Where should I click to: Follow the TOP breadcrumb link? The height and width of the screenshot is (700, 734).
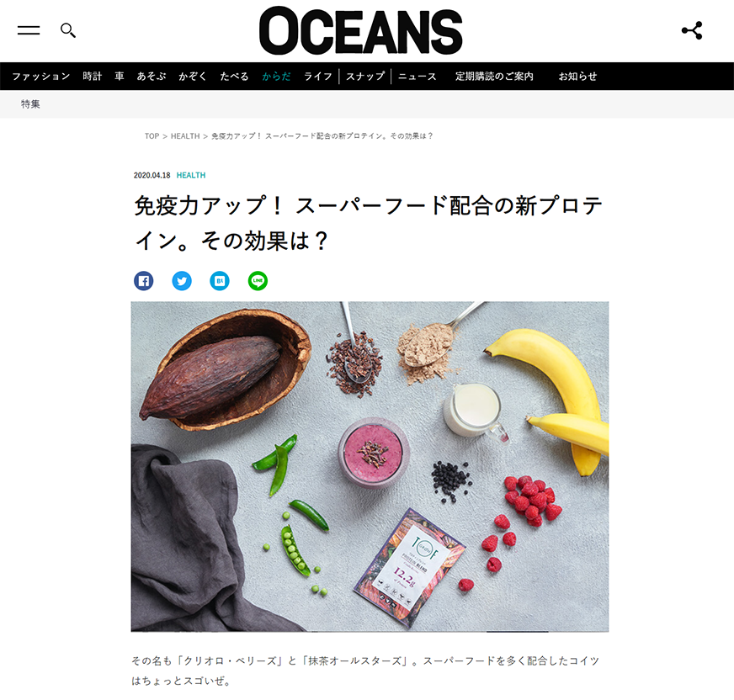click(152, 136)
